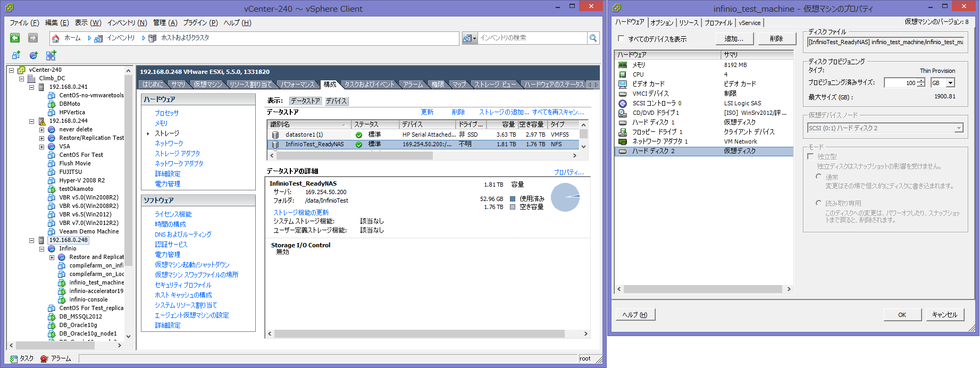Click the warning host icon for 192.168.0.244
980x368 pixels.
[42, 121]
